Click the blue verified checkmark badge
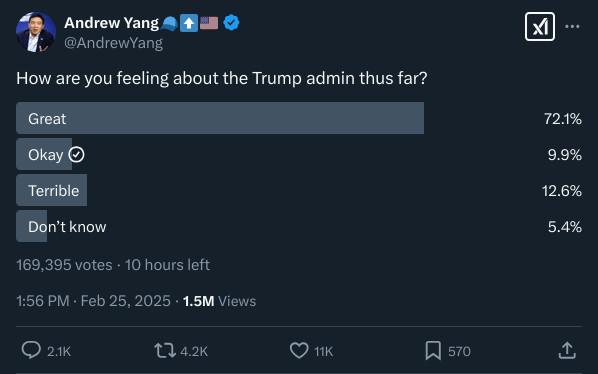 click(x=231, y=22)
